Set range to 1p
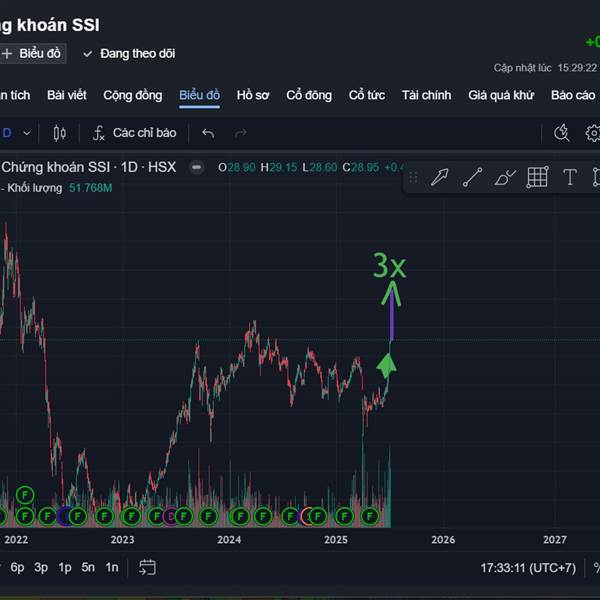The image size is (600, 600). click(65, 567)
